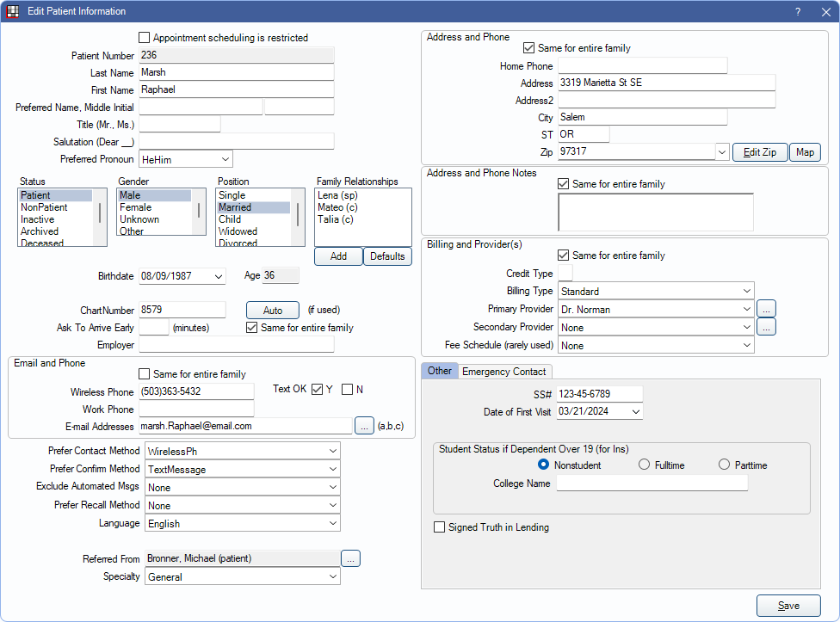Select the Fulltime student radio button
This screenshot has width=840, height=622.
click(645, 465)
